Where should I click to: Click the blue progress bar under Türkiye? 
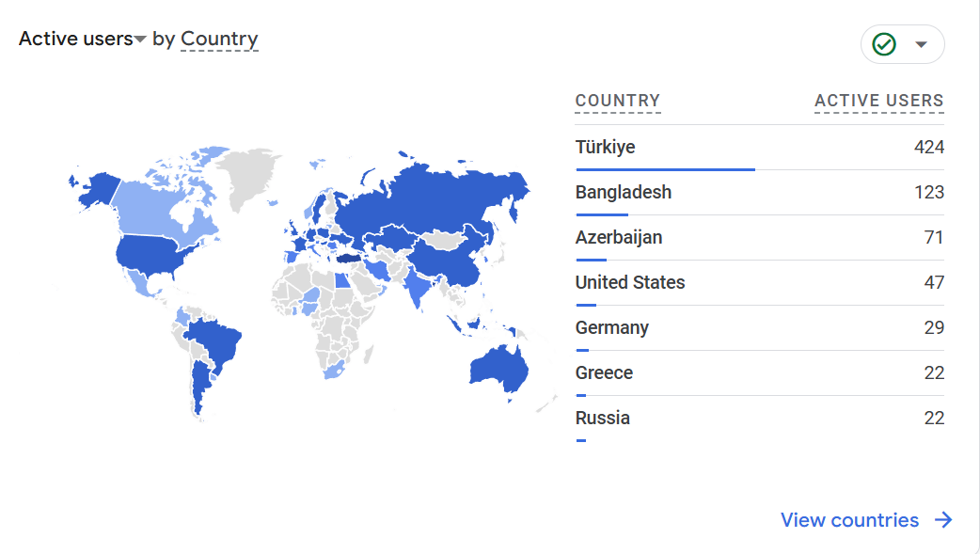click(665, 169)
